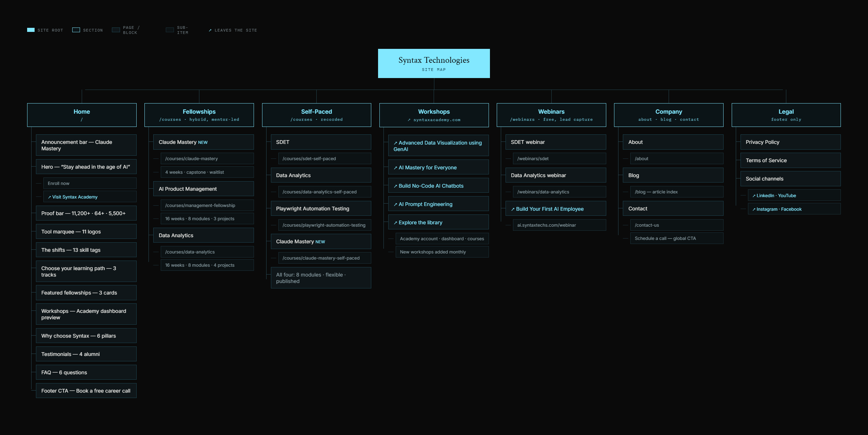Click the Hero 'Stay ahead in the age of AI' block

click(x=86, y=167)
